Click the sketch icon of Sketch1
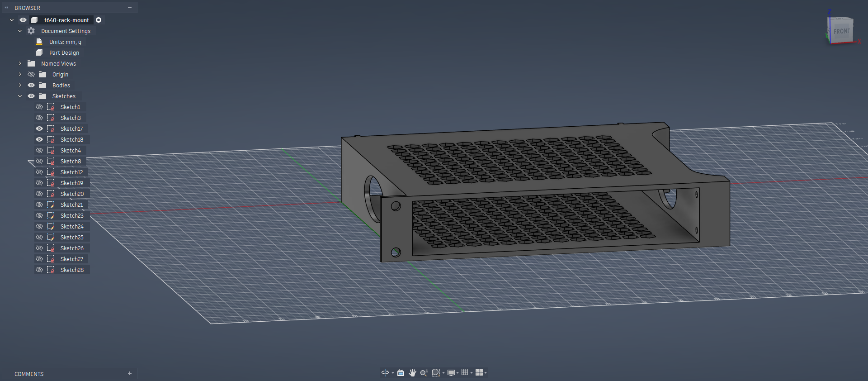The width and height of the screenshot is (868, 381). (51, 107)
